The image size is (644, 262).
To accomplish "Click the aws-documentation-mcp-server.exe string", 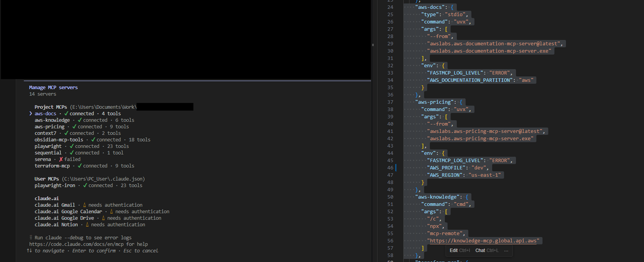I will (x=490, y=50).
